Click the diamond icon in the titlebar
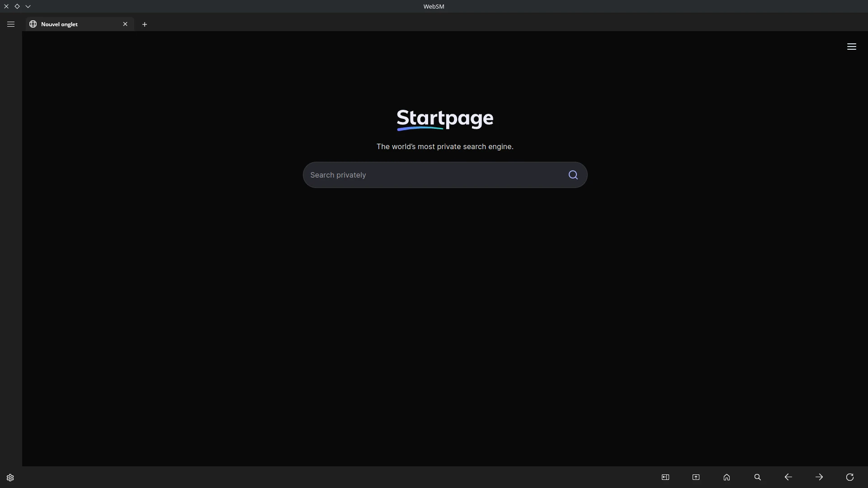868x488 pixels. [17, 6]
